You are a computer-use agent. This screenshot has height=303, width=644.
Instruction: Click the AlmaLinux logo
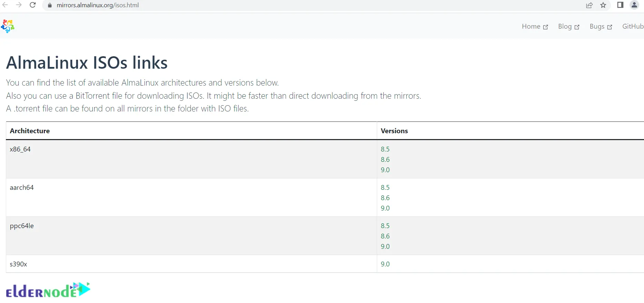click(x=8, y=26)
